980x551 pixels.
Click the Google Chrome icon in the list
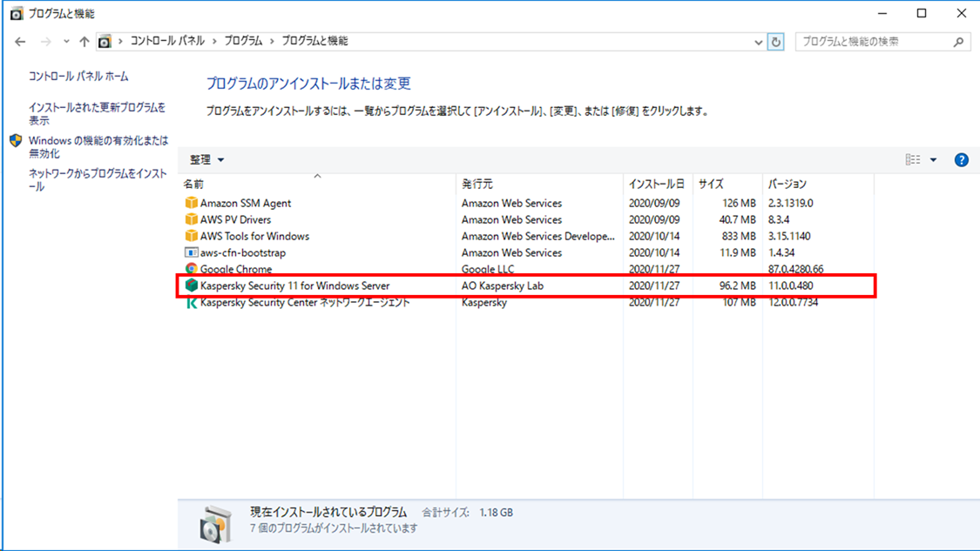pyautogui.click(x=192, y=269)
